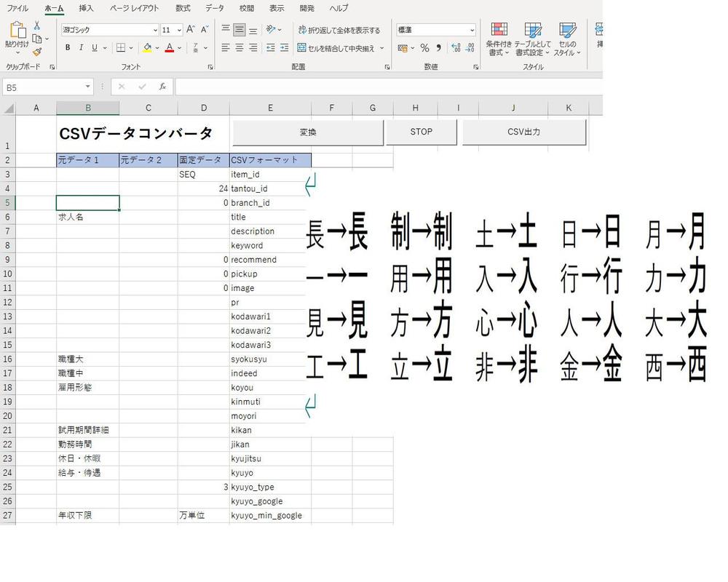The image size is (728, 582).
Task: Decrease decimal places icon
Action: [x=470, y=48]
